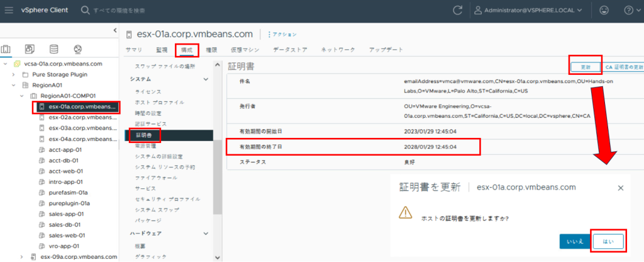Open the Administrator@VSPHERE.LOCAL user menu
The width and height of the screenshot is (644, 262).
click(x=528, y=10)
